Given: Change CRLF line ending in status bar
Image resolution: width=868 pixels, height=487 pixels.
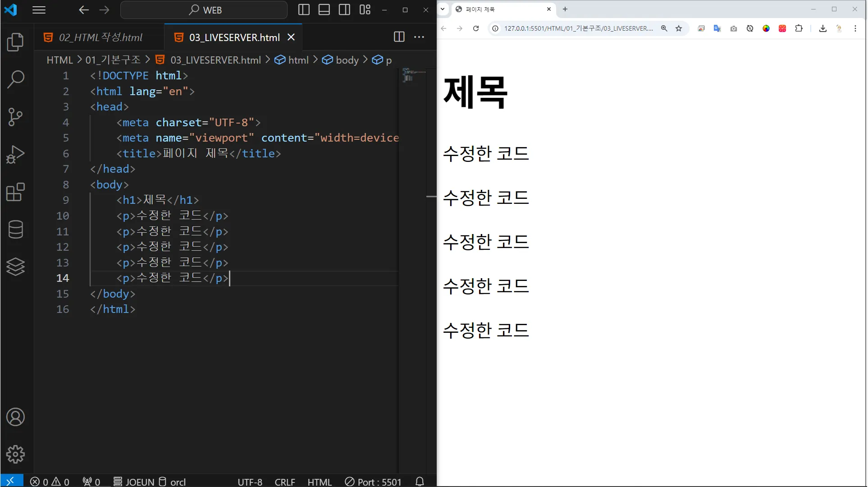Looking at the screenshot, I should click(285, 482).
